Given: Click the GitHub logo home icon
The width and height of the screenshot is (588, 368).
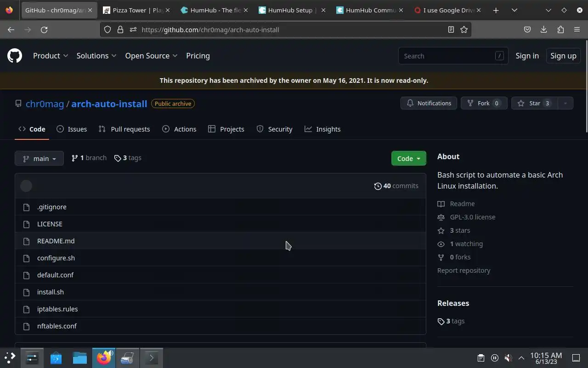Looking at the screenshot, I should (15, 56).
